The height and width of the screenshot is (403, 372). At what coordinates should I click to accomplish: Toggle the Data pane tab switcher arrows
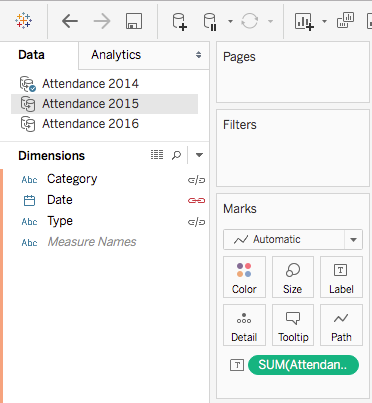click(199, 55)
